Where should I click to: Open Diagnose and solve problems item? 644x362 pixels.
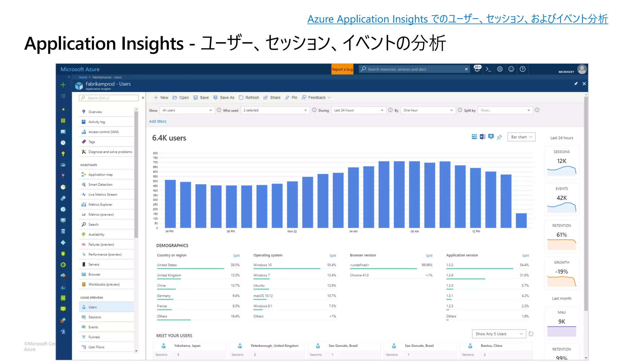pos(106,152)
